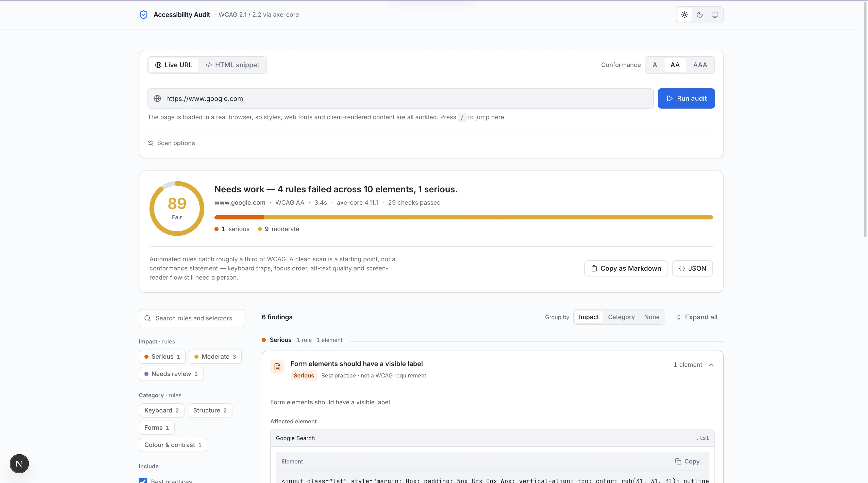
Task: Click the severity distribution bar's serious segment
Action: point(239,218)
